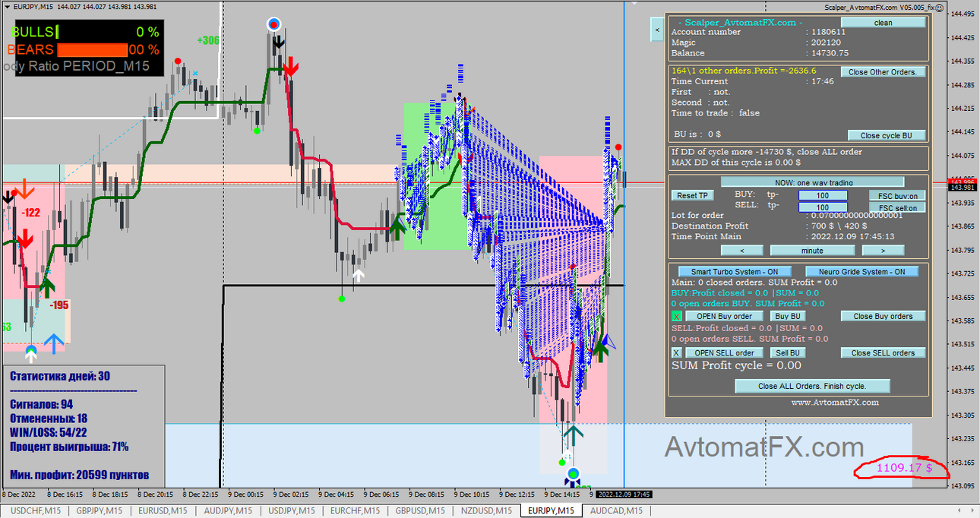Click the red down arrow below -122 label
The image size is (980, 518).
pos(24,240)
